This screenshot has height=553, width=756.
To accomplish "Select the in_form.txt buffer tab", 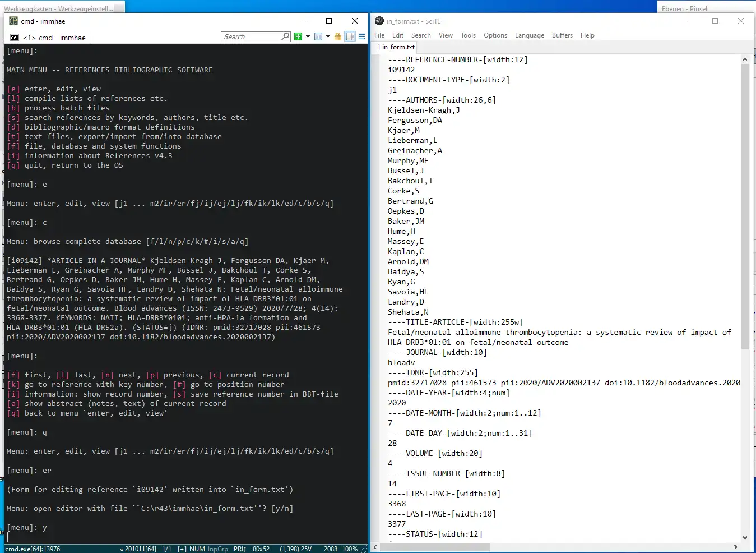I will [x=396, y=47].
